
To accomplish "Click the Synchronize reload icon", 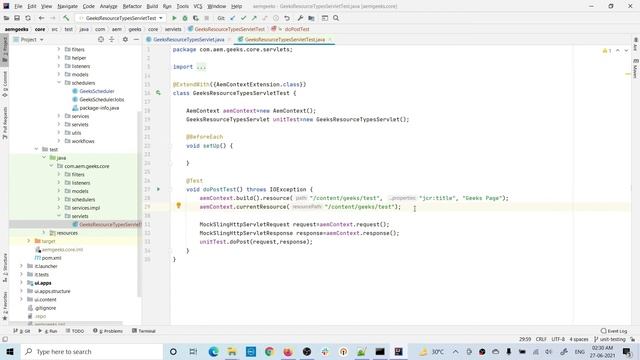I will (x=28, y=18).
